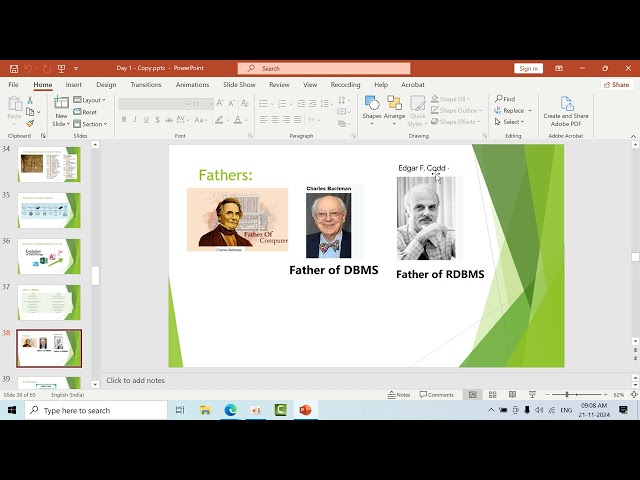Open Microsoft Edge from taskbar
The width and height of the screenshot is (640, 480).
[231, 410]
